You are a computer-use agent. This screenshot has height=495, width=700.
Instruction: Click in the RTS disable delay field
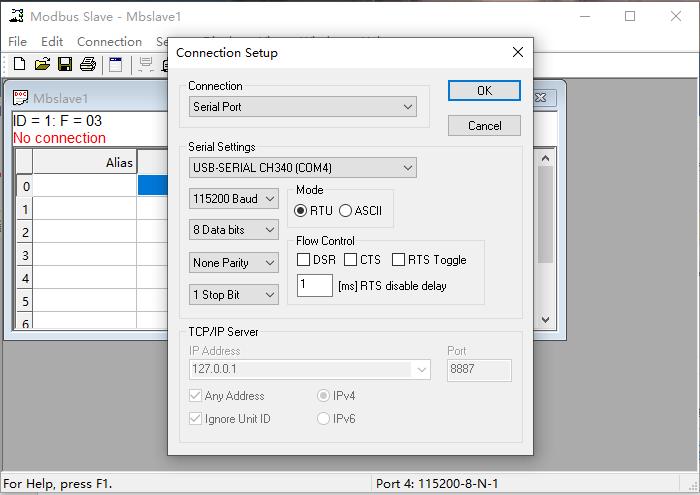point(315,286)
